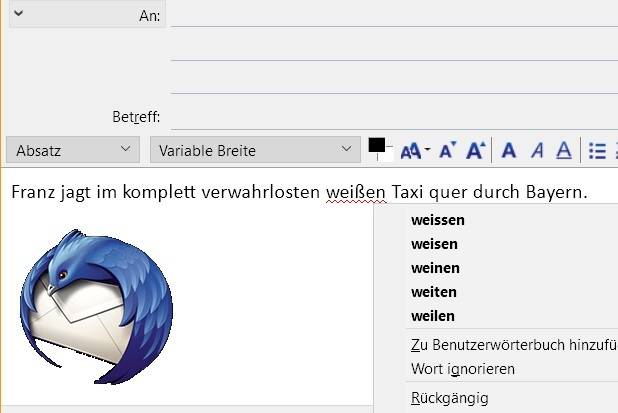Open the Absatz paragraph style dropdown

point(72,150)
